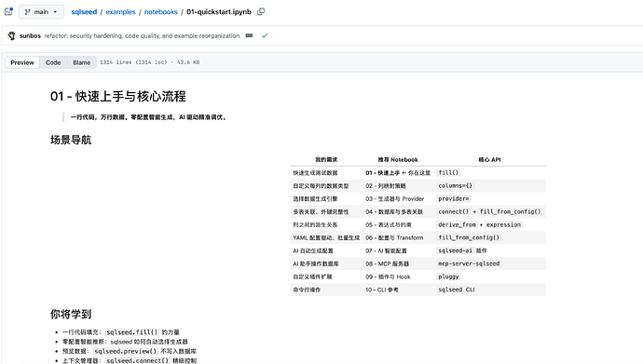Go to the examples folder breadcrumb
Screen dimensions: 643x364
(120, 12)
